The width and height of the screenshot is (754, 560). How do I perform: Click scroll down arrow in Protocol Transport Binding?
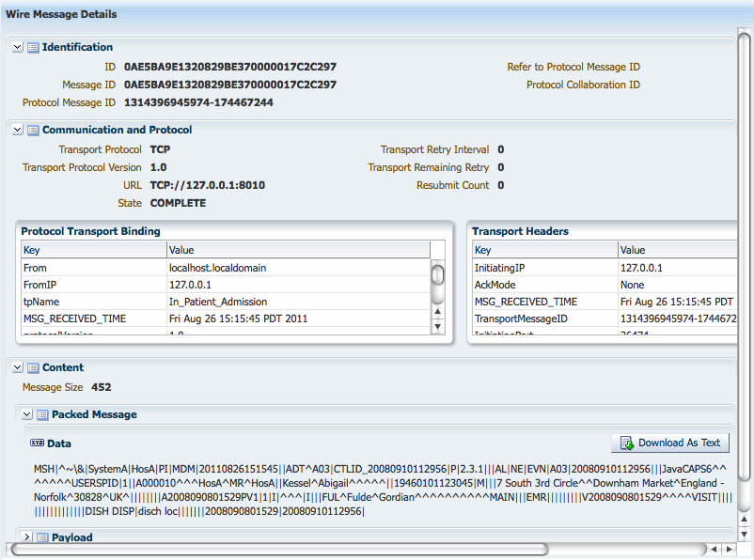tap(437, 327)
